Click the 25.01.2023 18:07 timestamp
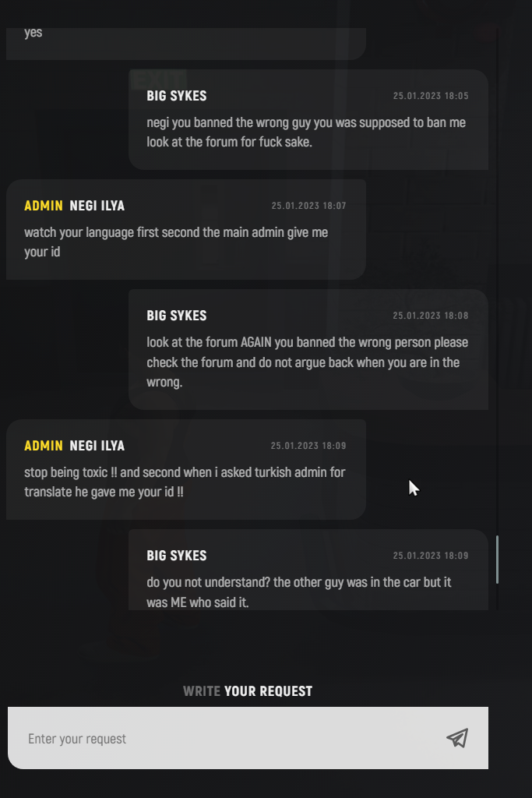Image resolution: width=532 pixels, height=798 pixels. tap(308, 206)
